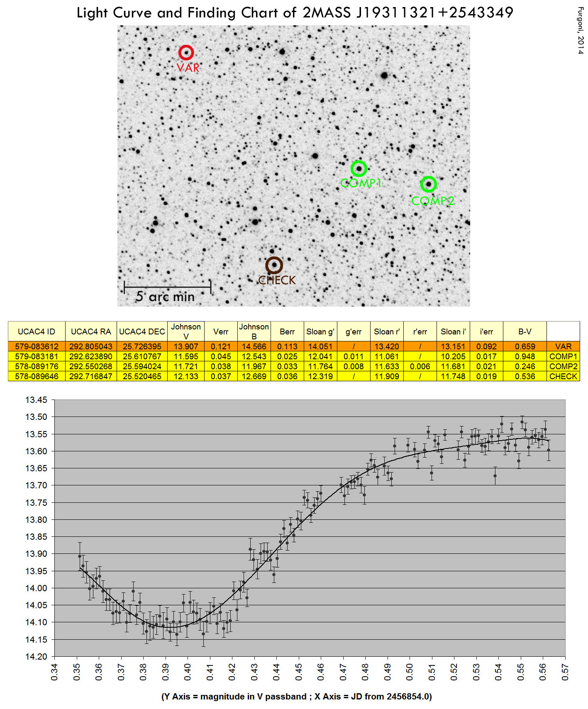Click Johnson B value '14.566'
Screen dimensions: 588x709
coord(254,346)
